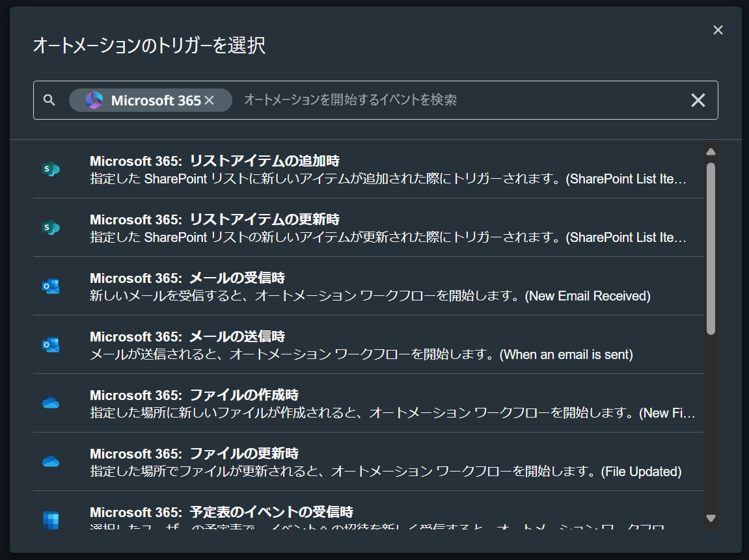Remove the Microsoft 365 filter chip
This screenshot has width=749, height=560.
click(210, 100)
